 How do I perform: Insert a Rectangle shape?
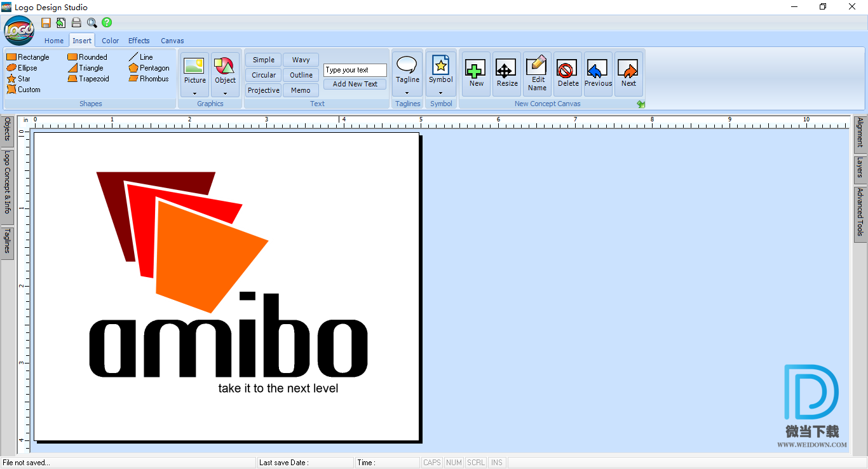coord(28,57)
